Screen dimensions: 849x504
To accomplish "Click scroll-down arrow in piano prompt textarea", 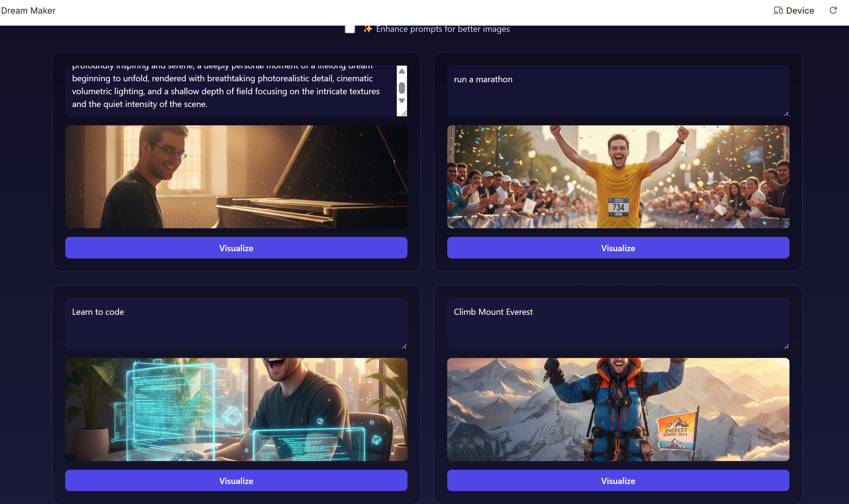I will click(402, 101).
